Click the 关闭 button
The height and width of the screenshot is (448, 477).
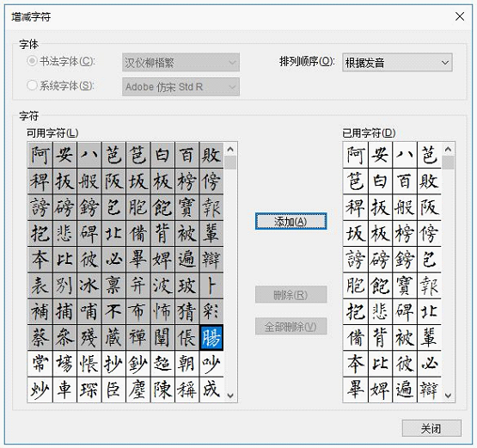pyautogui.click(x=431, y=428)
